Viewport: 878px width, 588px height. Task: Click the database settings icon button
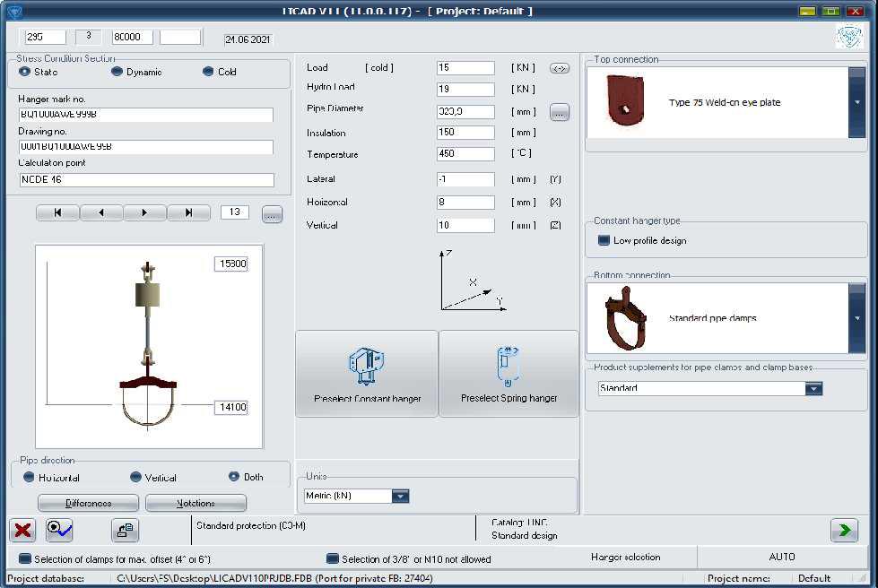(125, 530)
